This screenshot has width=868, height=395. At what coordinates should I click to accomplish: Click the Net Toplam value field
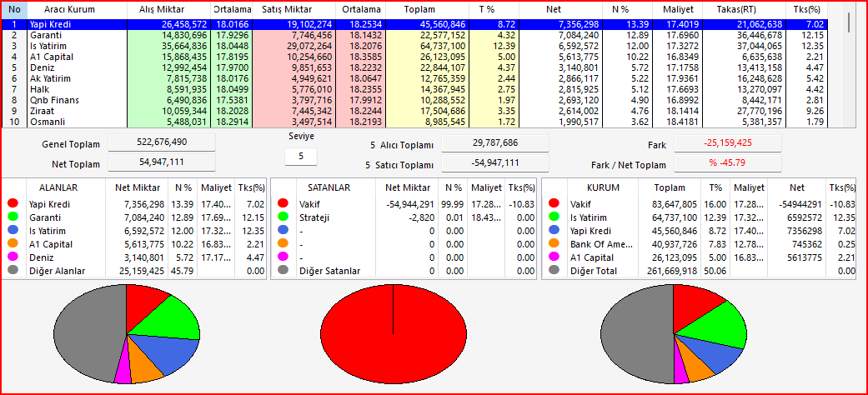pos(162,162)
